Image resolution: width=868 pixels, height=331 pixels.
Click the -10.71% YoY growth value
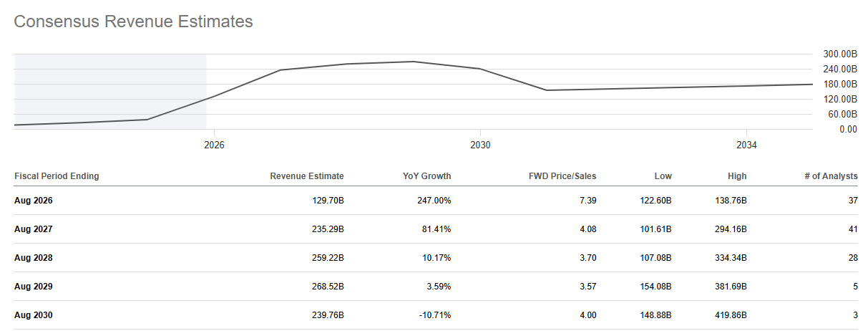(x=434, y=315)
